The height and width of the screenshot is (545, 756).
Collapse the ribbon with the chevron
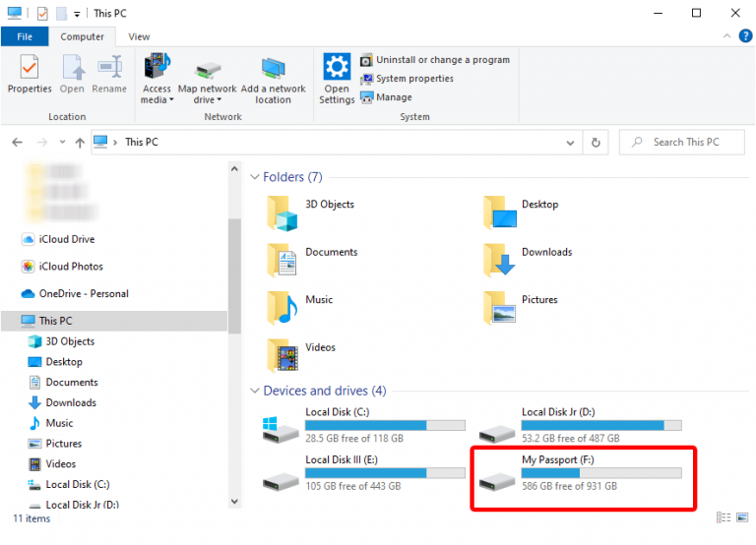point(726,36)
